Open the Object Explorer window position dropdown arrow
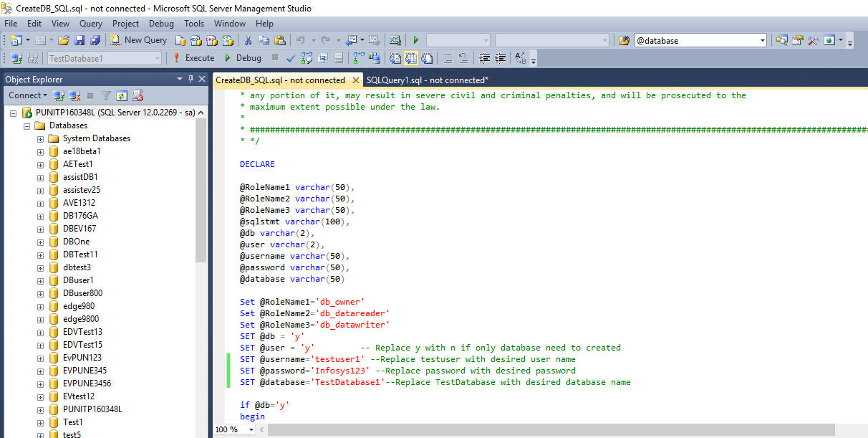The width and height of the screenshot is (868, 438). coord(180,80)
